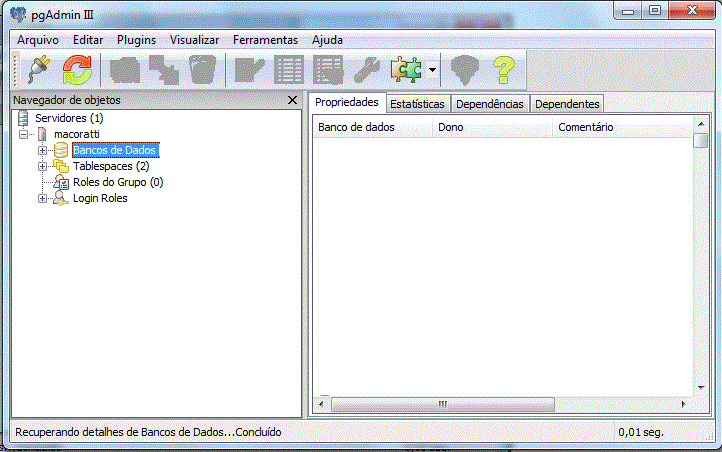Close the pgAdmin III window

pyautogui.click(x=692, y=11)
